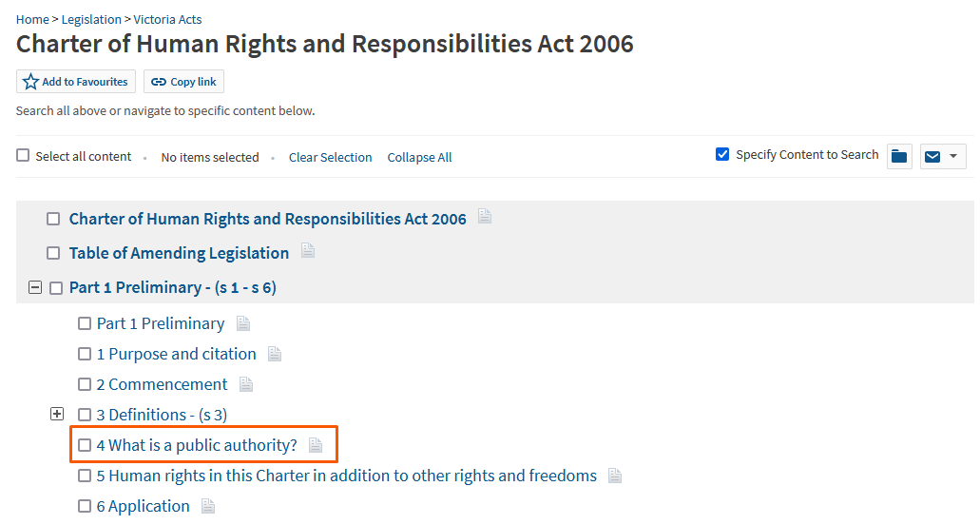Click document icon next to 4 What is a public authority?
This screenshot has height=525, width=980.
coord(316,445)
